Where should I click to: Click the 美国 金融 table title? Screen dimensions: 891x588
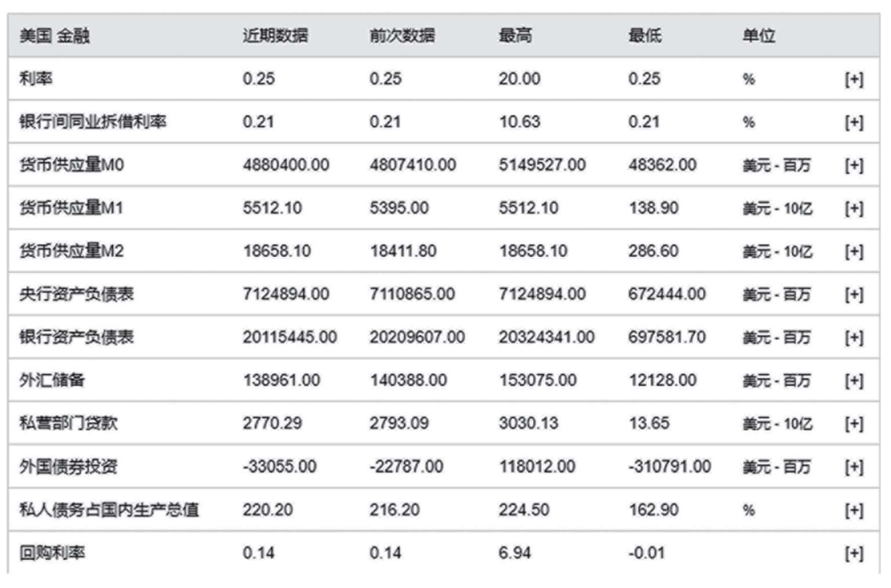point(55,36)
